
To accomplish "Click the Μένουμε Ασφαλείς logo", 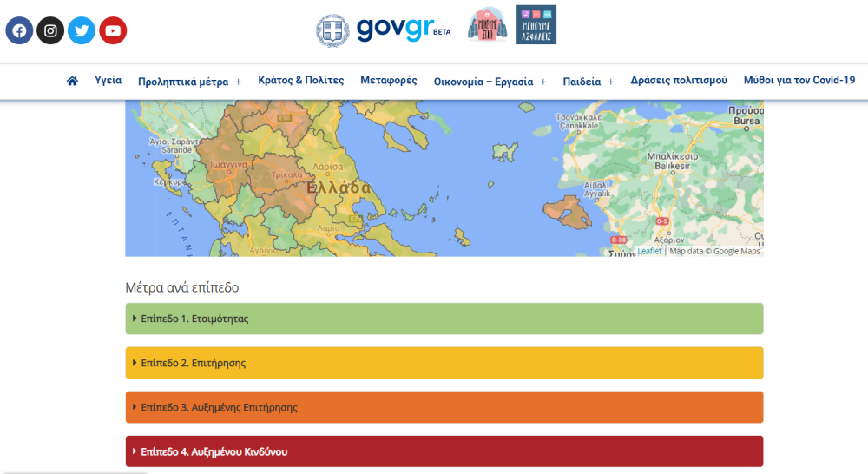I will point(536,25).
